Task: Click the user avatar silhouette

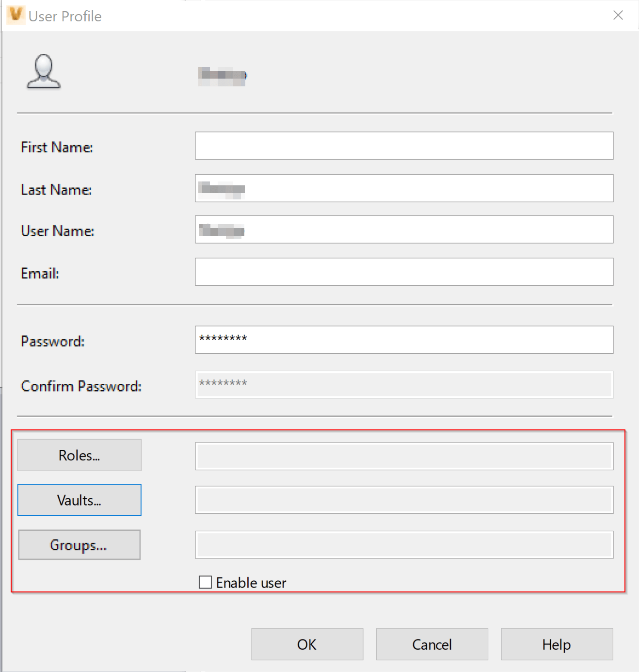Action: pos(43,72)
